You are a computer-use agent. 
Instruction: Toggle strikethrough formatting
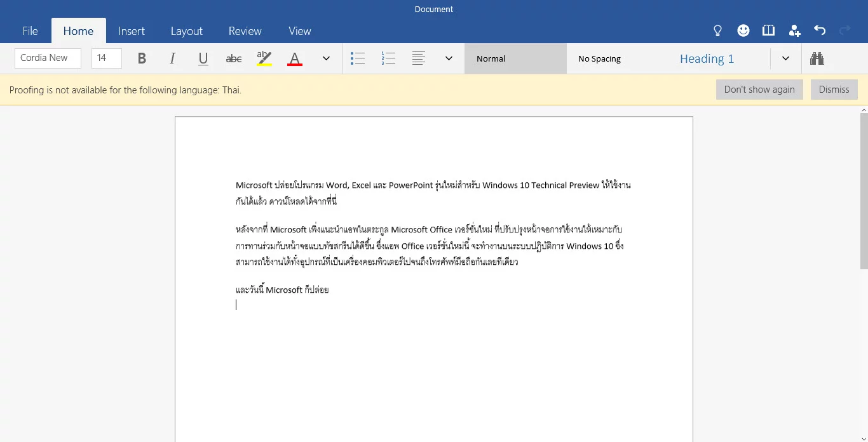point(234,58)
